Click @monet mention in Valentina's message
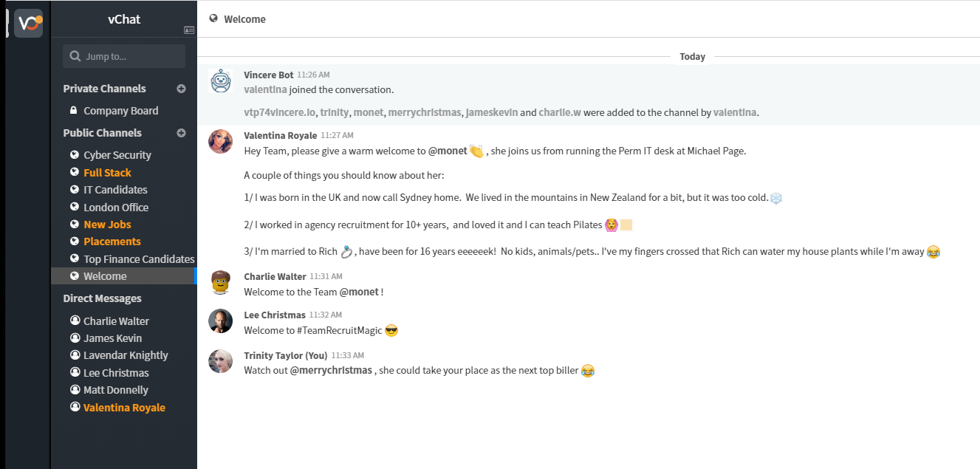 pyautogui.click(x=448, y=151)
